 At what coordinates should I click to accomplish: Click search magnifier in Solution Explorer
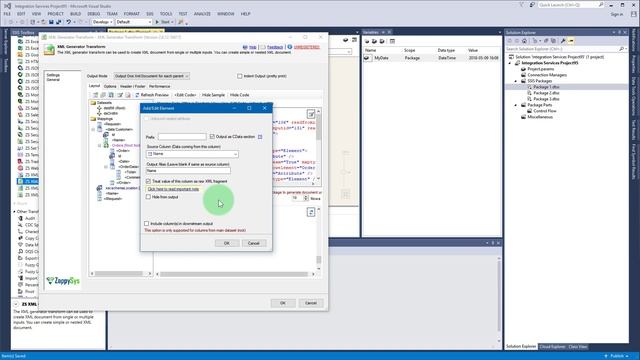(x=621, y=49)
